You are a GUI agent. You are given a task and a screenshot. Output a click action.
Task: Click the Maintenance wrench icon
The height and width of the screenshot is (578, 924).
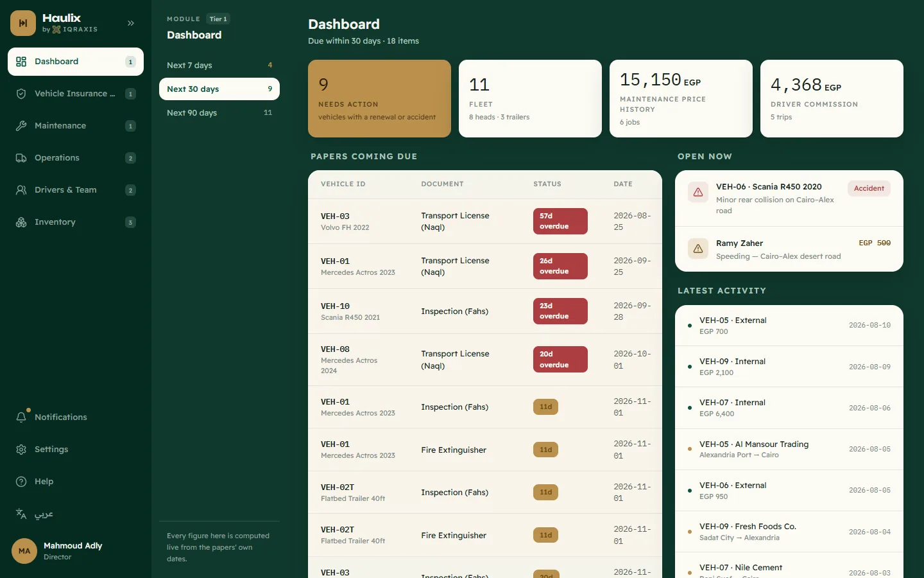tap(21, 126)
